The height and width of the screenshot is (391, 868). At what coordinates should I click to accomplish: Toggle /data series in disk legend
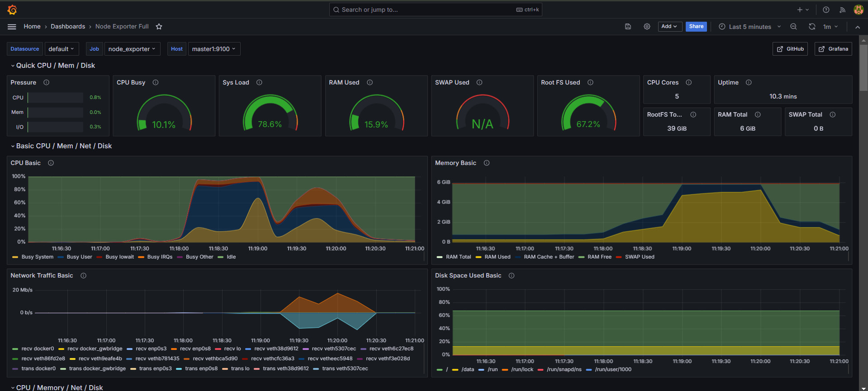coord(468,369)
